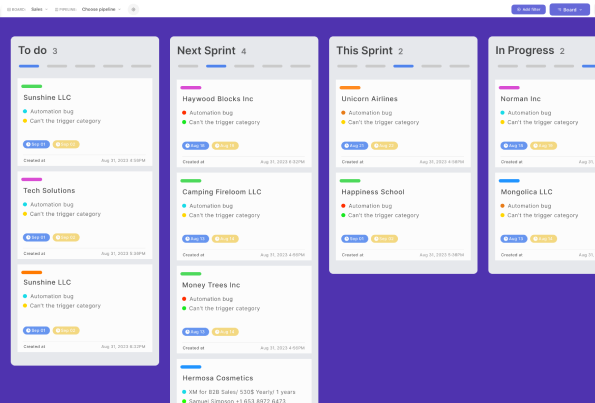This screenshot has height=403, width=595.
Task: Click blue date badge on Money Trees Inc
Action: point(195,332)
